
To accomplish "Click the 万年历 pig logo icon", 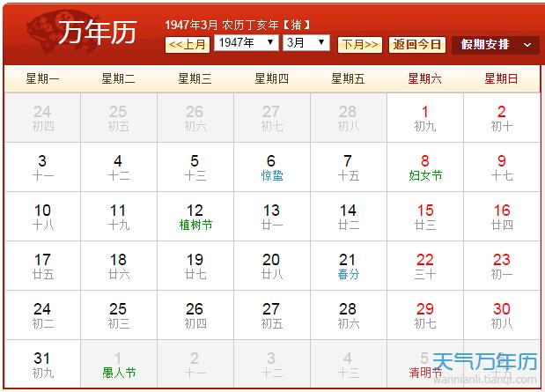I will click(x=82, y=32).
